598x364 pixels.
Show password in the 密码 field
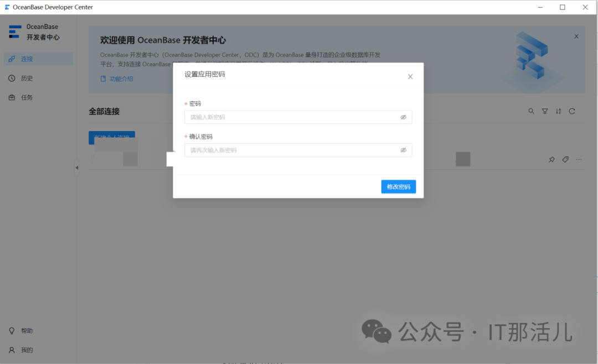pos(403,117)
